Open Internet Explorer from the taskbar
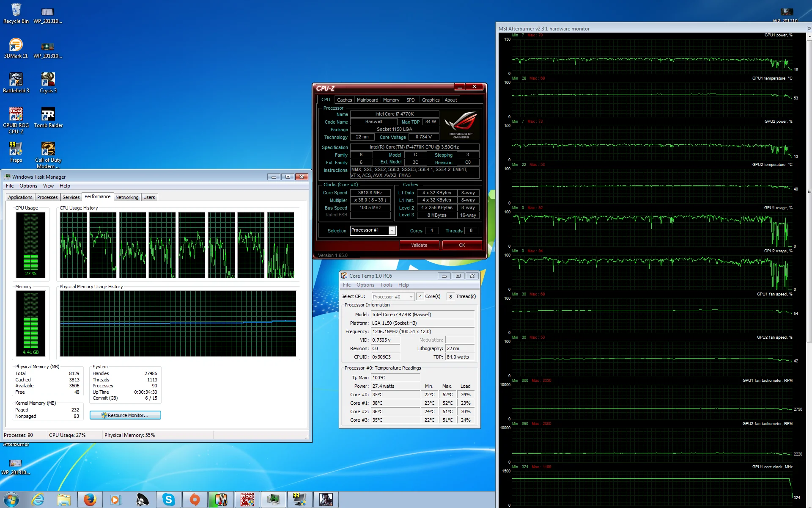The width and height of the screenshot is (812, 508). [38, 500]
